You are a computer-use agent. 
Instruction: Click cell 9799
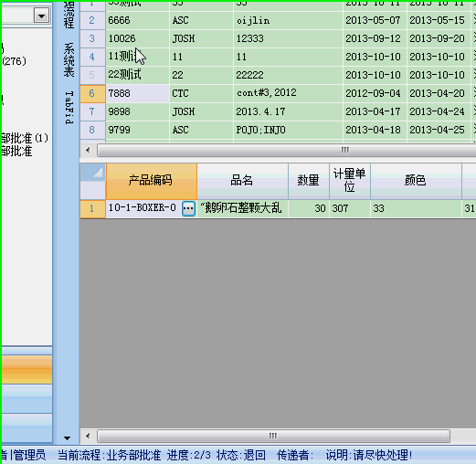click(137, 131)
